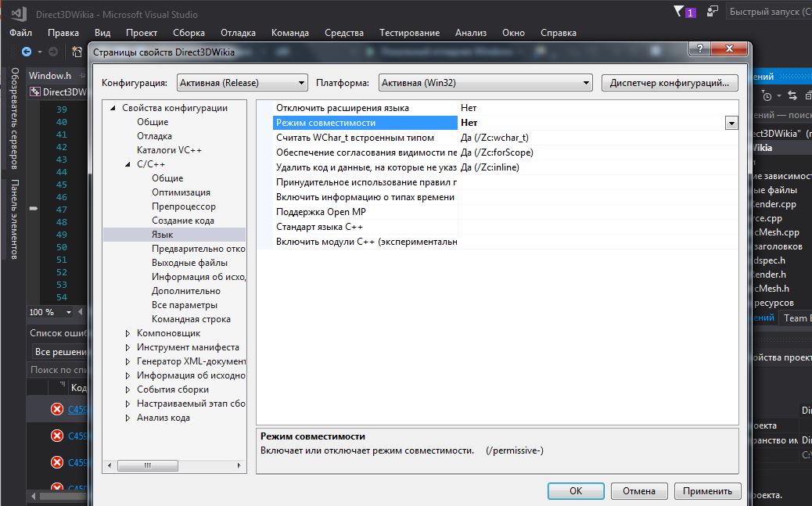Open the Справка menu
This screenshot has width=812, height=506.
tap(559, 33)
